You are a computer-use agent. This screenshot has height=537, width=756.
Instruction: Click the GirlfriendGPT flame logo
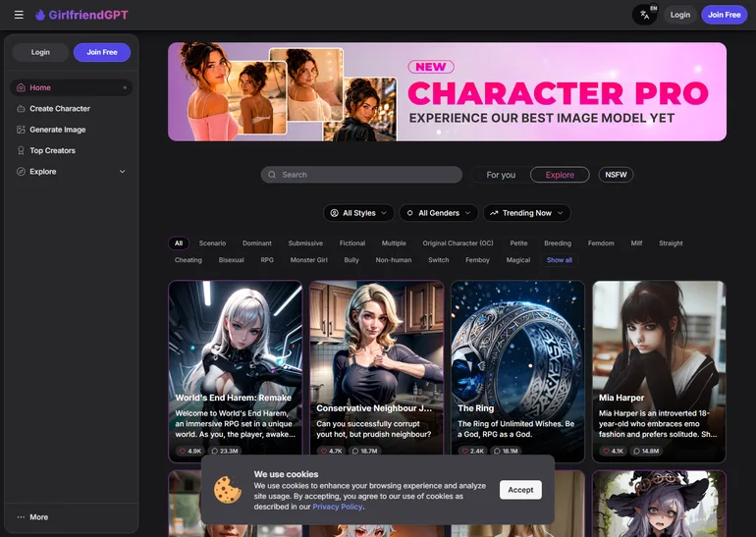point(40,15)
